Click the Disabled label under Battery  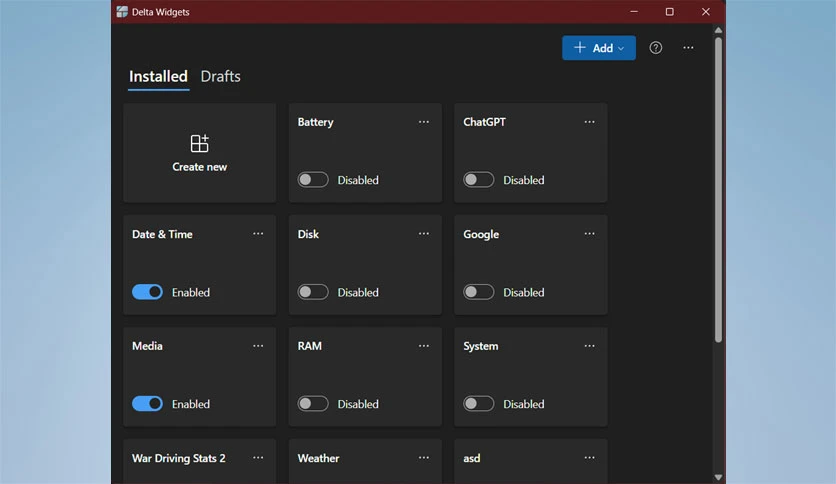tap(358, 180)
